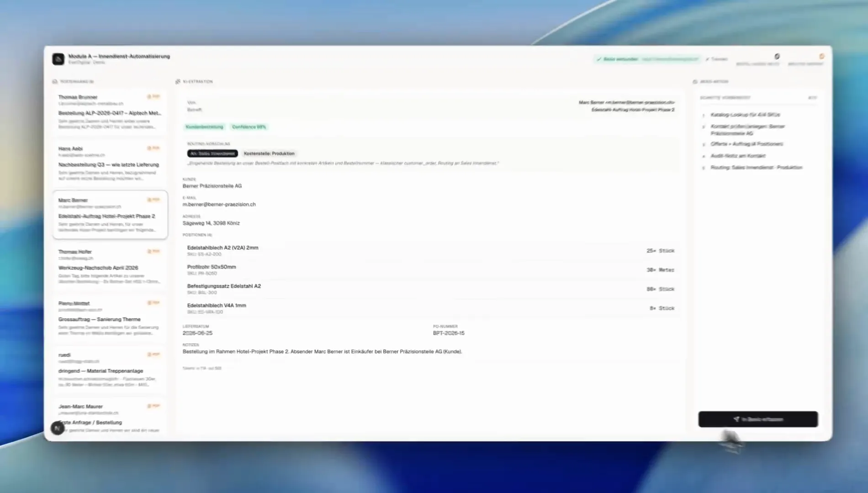
Task: Open the Grossauftrag — Sanierung Therme email
Action: (110, 318)
